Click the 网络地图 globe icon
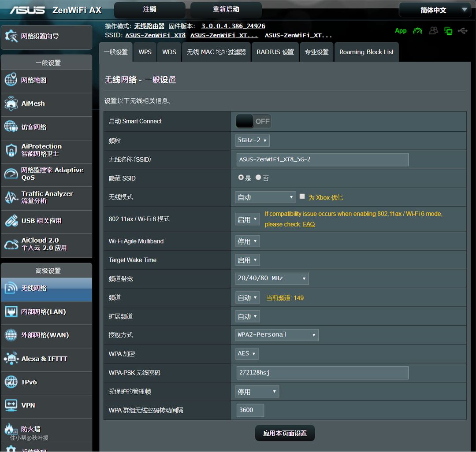The width and height of the screenshot is (476, 452). click(x=11, y=80)
